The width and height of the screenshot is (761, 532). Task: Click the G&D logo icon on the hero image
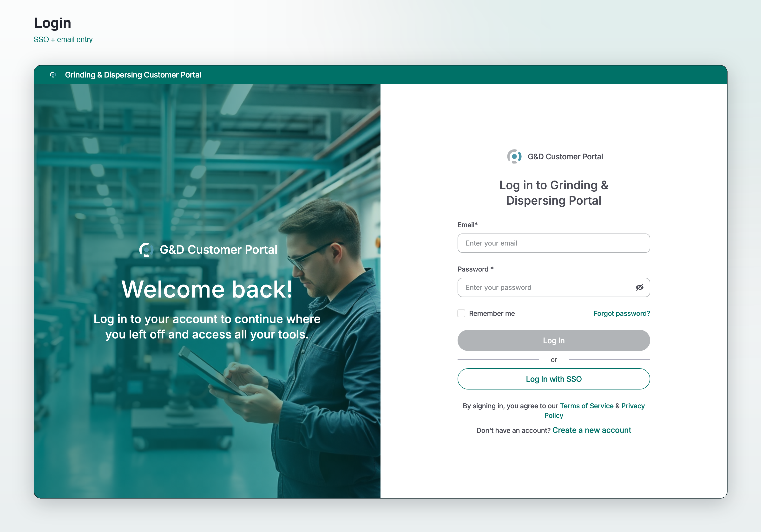coord(146,250)
